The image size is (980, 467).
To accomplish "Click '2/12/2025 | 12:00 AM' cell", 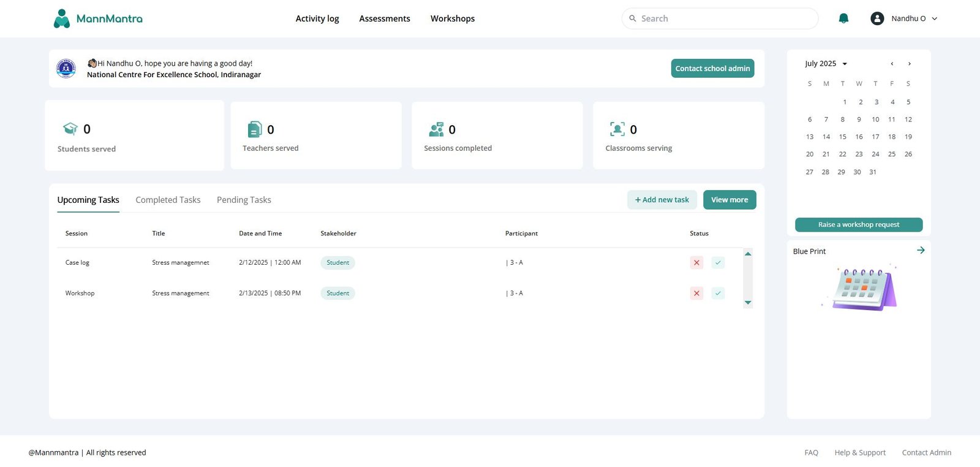I will [x=270, y=262].
